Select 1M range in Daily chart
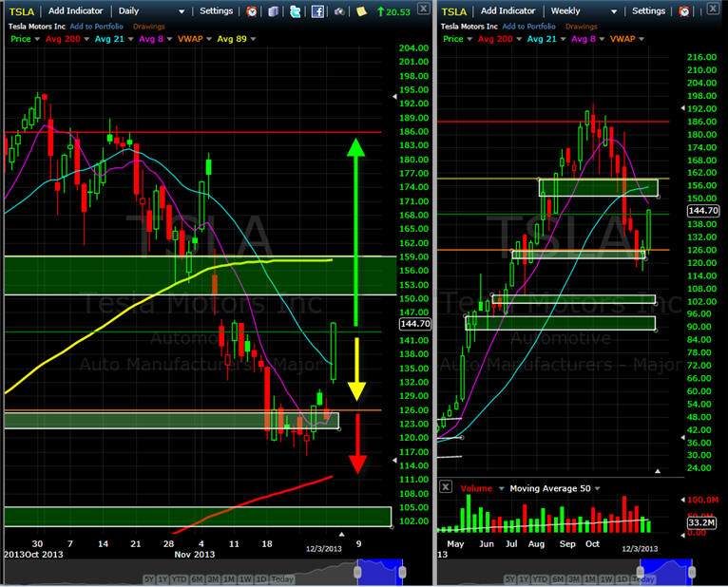Screen dimensions: 728x587 pyautogui.click(x=229, y=579)
